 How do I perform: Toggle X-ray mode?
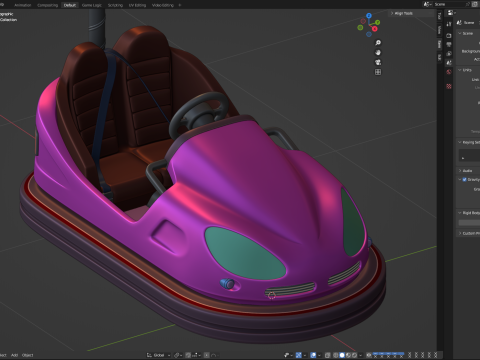(x=327, y=355)
